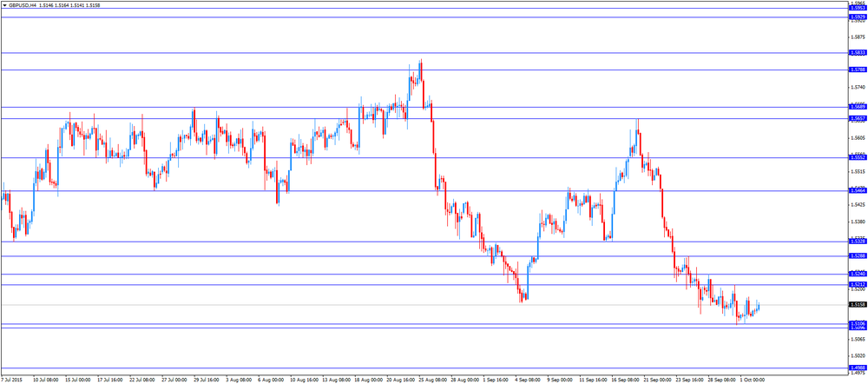Click the 16 Sep 08:00 time axis label
The image size is (868, 384).
click(x=624, y=381)
